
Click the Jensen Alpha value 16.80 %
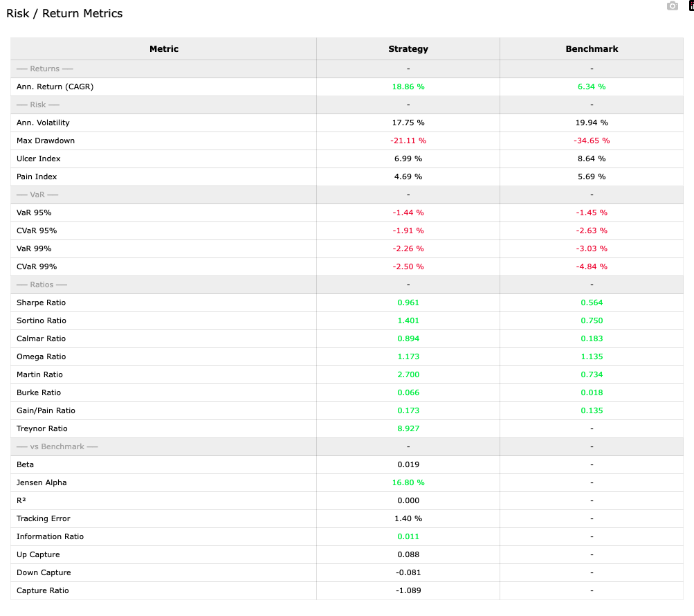click(x=408, y=482)
